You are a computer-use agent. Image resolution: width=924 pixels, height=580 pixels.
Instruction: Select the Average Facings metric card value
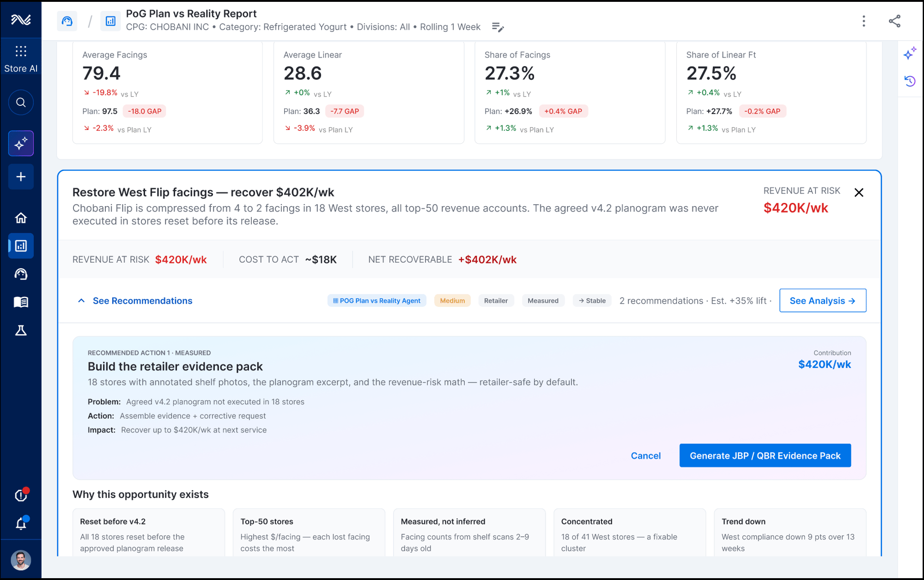coord(101,73)
